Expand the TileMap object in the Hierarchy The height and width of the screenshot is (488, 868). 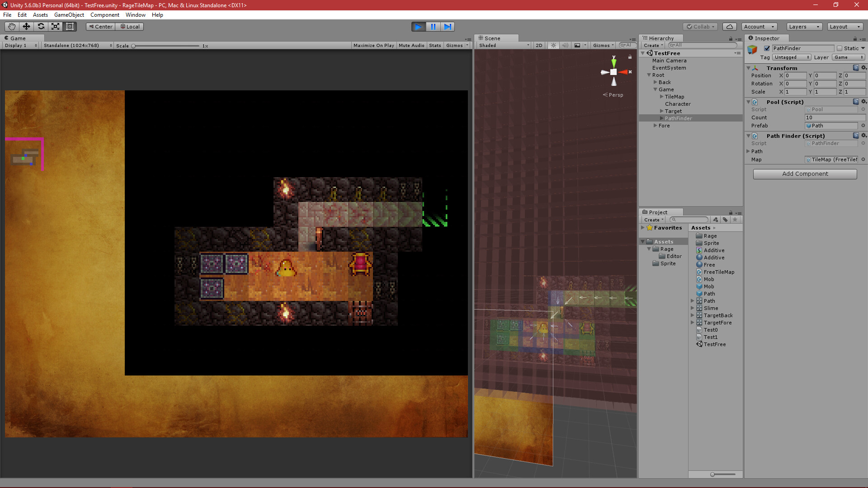pos(661,96)
